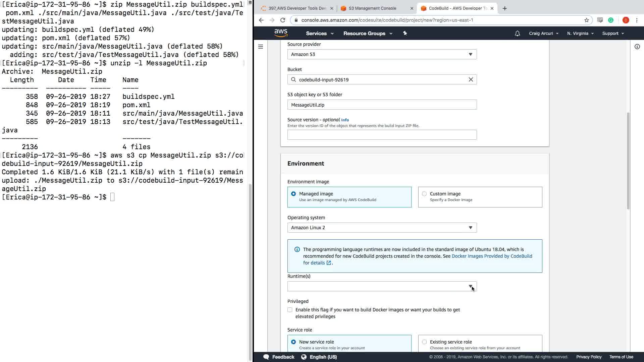
Task: Click the AWS logo home icon
Action: (281, 33)
